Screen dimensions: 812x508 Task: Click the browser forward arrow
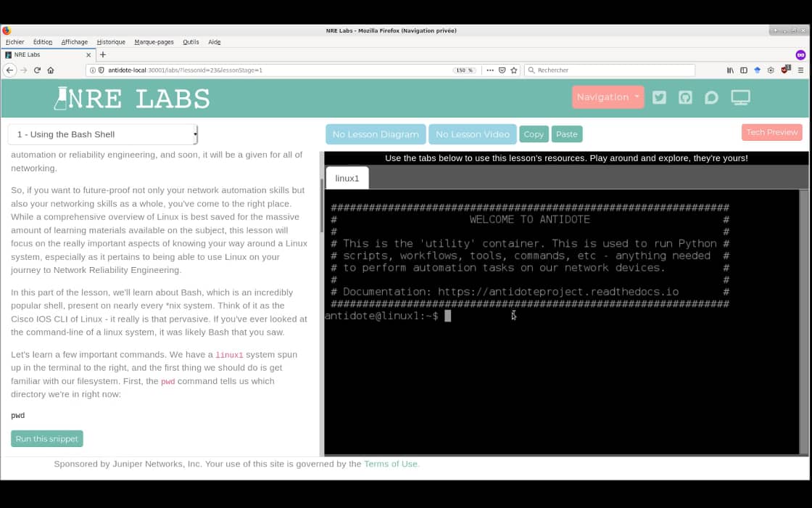point(24,70)
